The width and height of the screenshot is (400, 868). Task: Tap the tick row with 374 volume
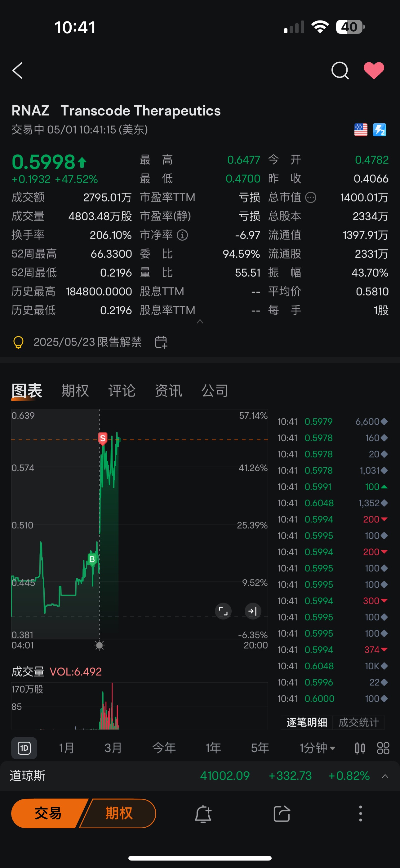[333, 650]
